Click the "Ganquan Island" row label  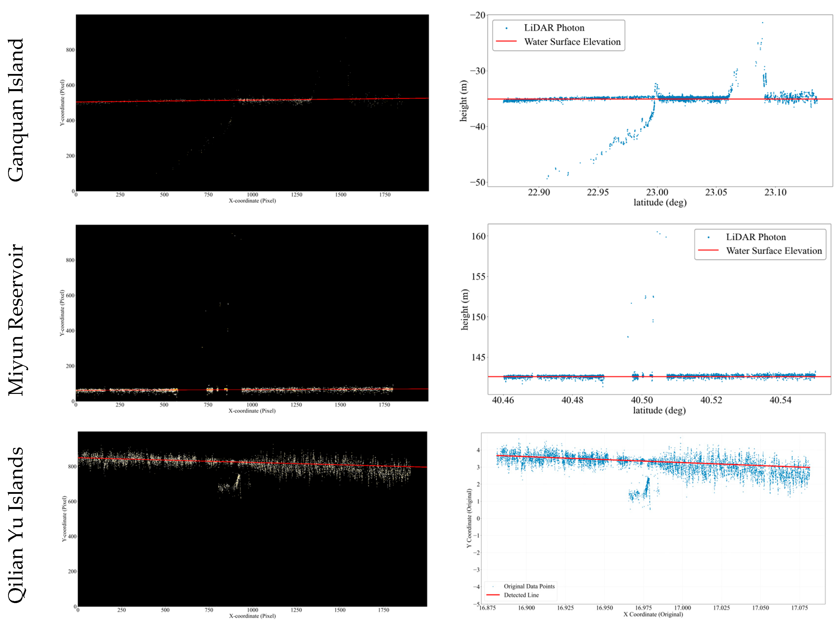pos(16,110)
